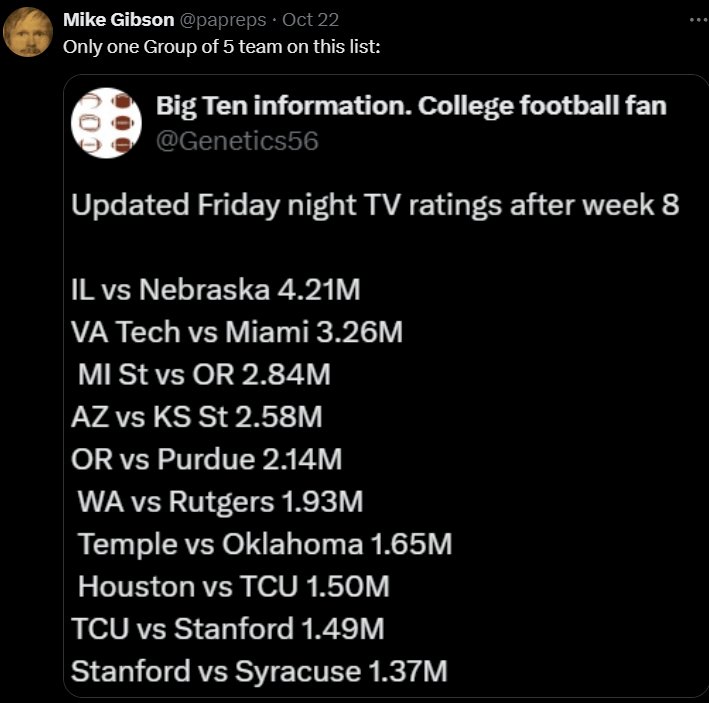Open the Big Ten information account name
The width and height of the screenshot is (709, 703).
pos(411,105)
